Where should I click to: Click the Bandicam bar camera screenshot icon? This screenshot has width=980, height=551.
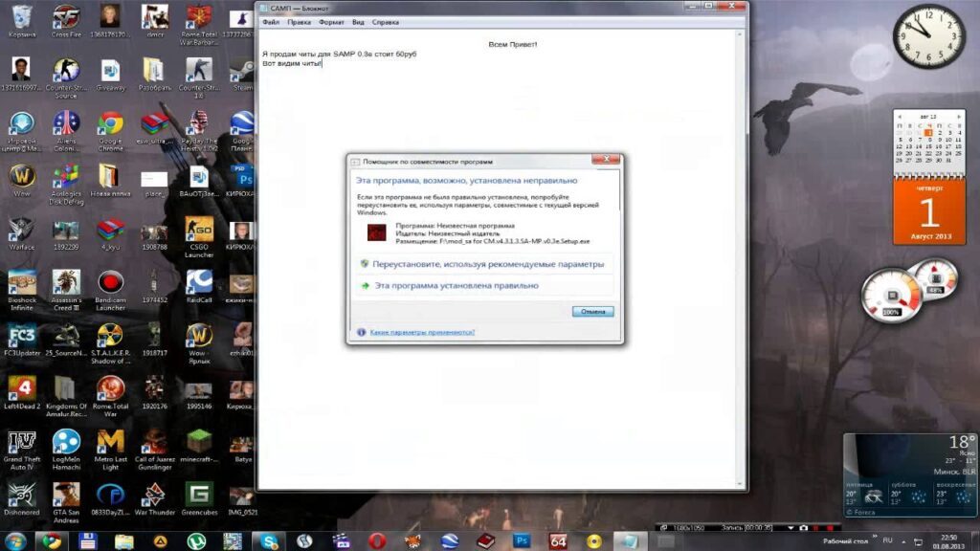(804, 528)
